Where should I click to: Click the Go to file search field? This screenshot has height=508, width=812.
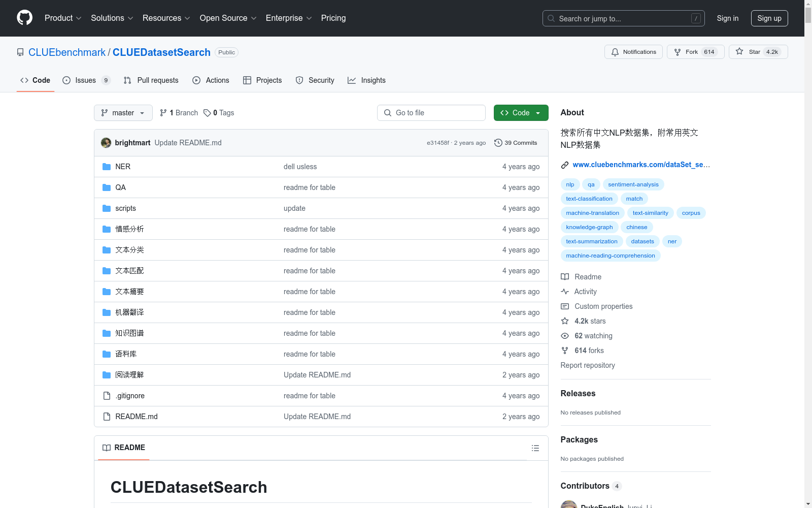[x=431, y=113]
